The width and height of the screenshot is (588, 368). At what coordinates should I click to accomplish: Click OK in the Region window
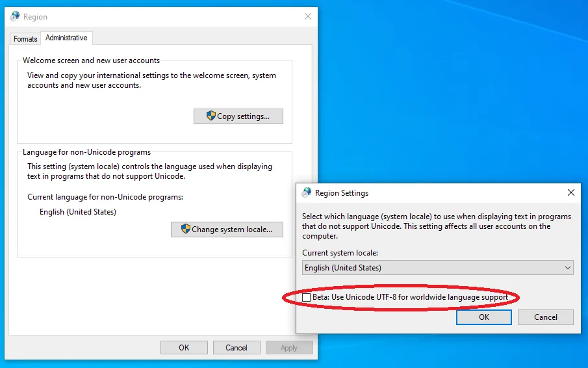coord(184,348)
